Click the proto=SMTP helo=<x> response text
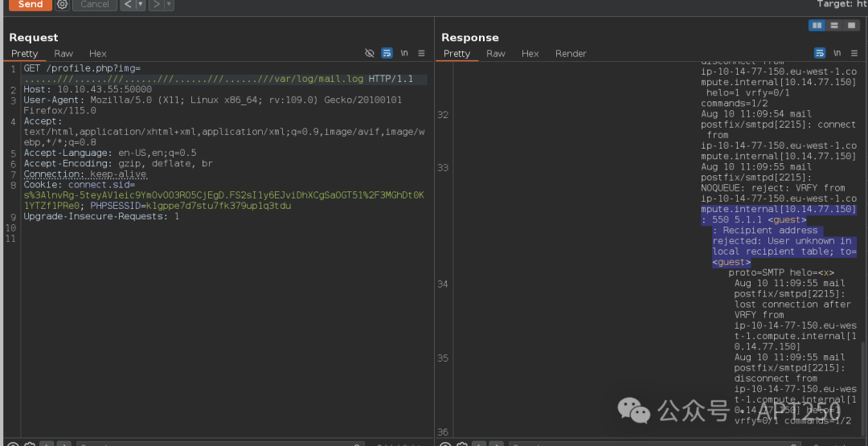Screen dimensions: 868x446 pos(781,272)
